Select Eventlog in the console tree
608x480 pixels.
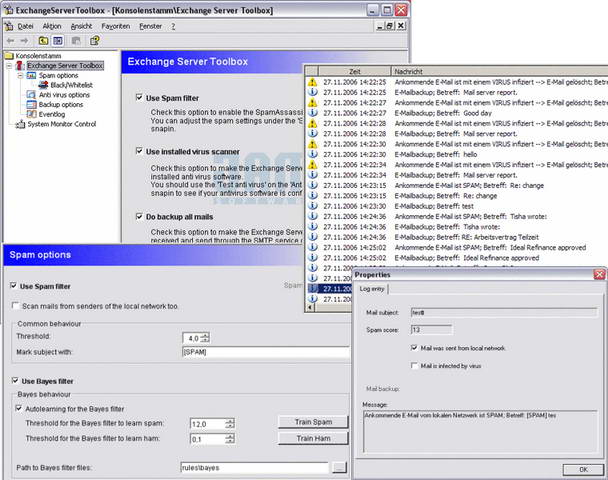[52, 114]
